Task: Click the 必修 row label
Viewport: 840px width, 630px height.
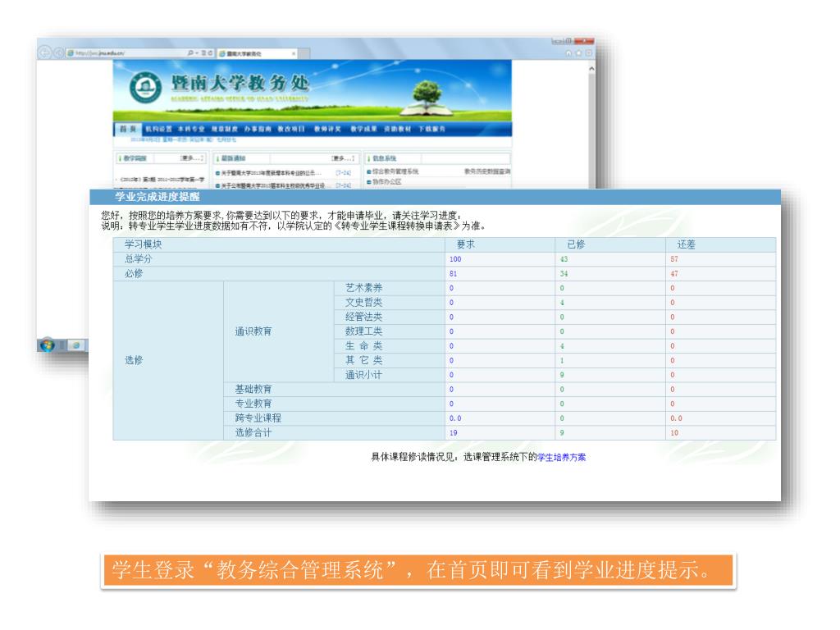Action: coord(134,273)
